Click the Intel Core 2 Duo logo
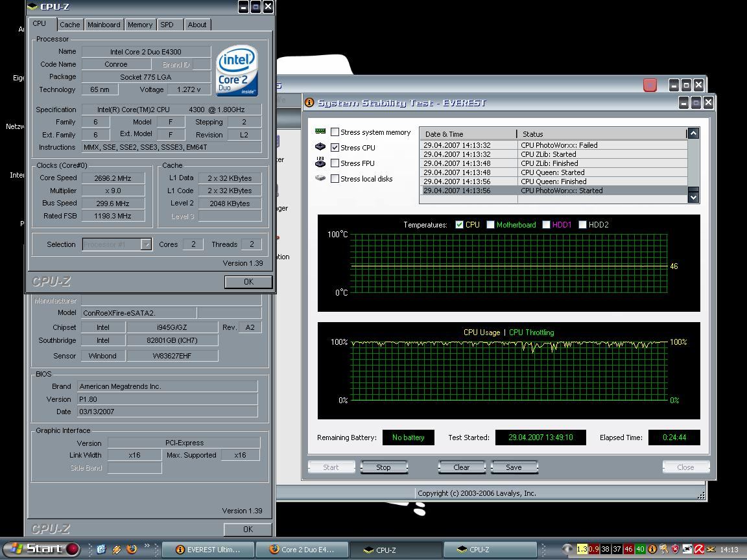Viewport: 747px width, 560px height. (x=237, y=71)
